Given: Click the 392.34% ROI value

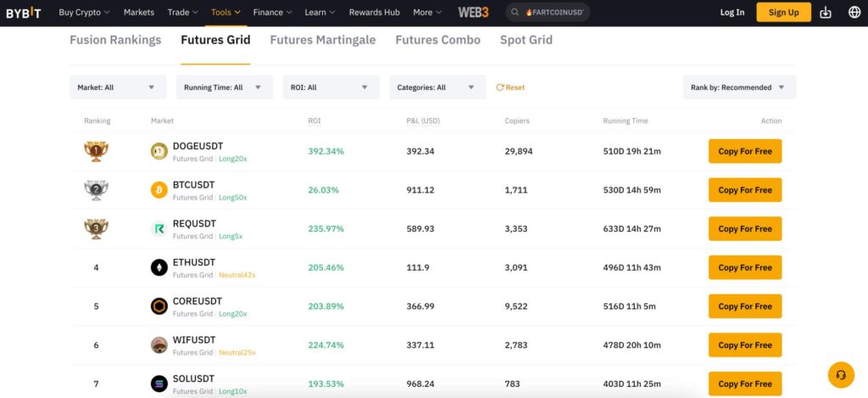Looking at the screenshot, I should (x=326, y=151).
